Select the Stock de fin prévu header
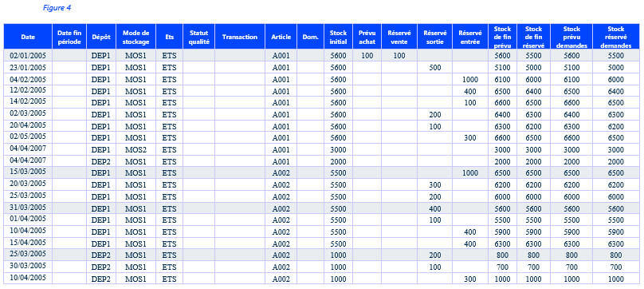Viewport: 644px width, 289px height. [x=502, y=37]
